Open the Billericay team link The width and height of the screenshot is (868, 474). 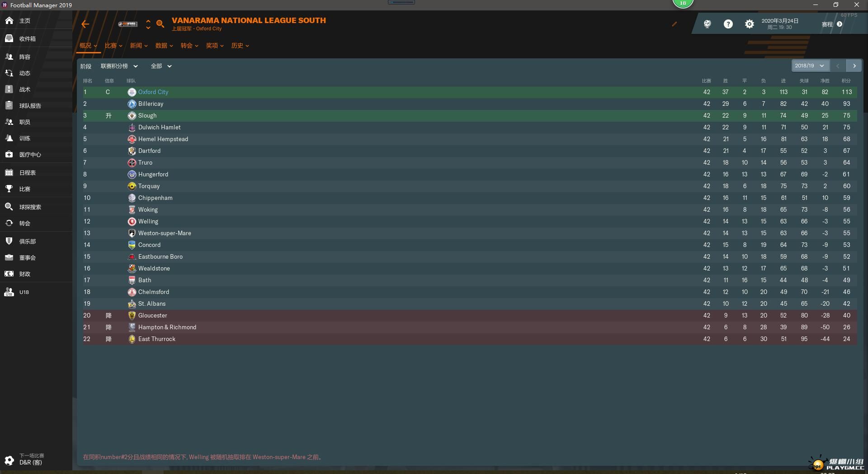(x=151, y=104)
